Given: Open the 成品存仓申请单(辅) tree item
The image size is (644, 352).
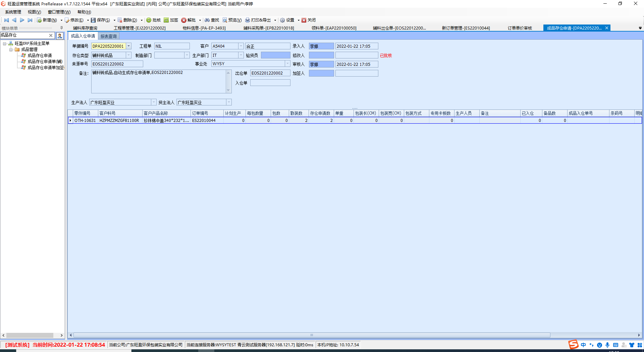Looking at the screenshot, I should pyautogui.click(x=45, y=62).
